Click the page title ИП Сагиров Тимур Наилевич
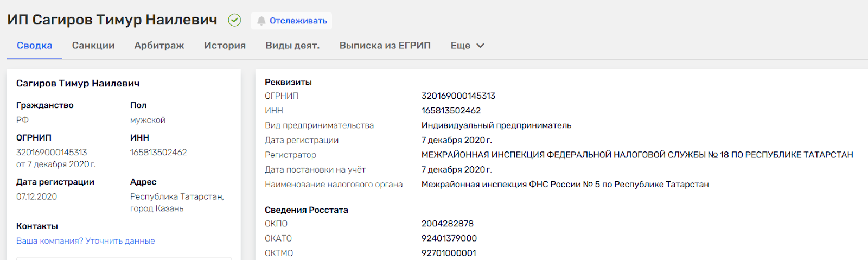The height and width of the screenshot is (260, 868). coord(112,20)
